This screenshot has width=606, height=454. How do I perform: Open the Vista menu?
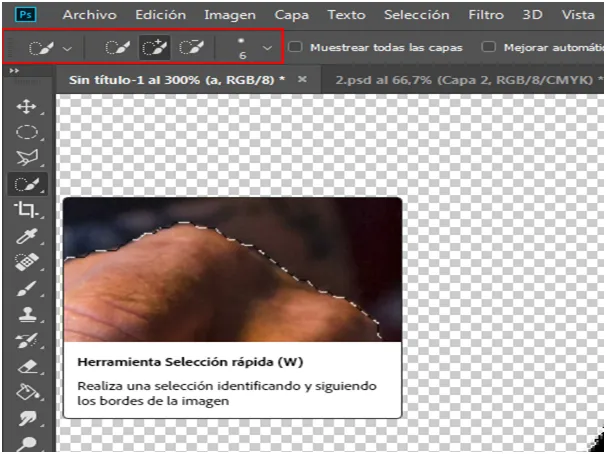click(578, 15)
